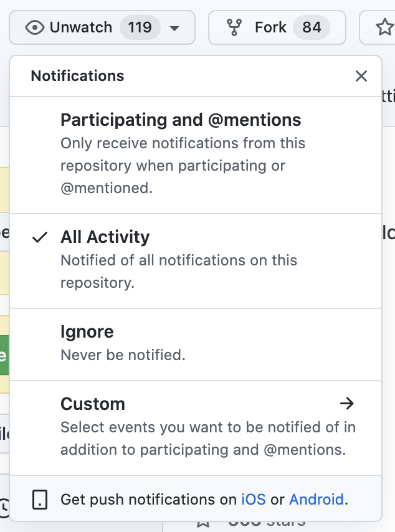The width and height of the screenshot is (395, 532).
Task: Open the Android push notifications link
Action: pos(316,499)
